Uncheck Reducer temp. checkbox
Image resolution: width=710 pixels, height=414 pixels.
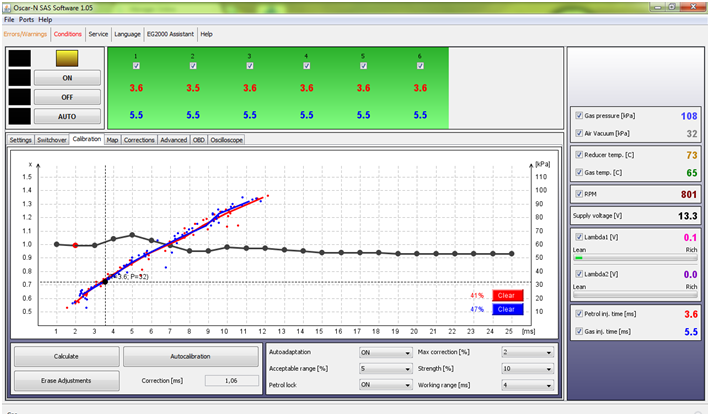click(x=579, y=154)
